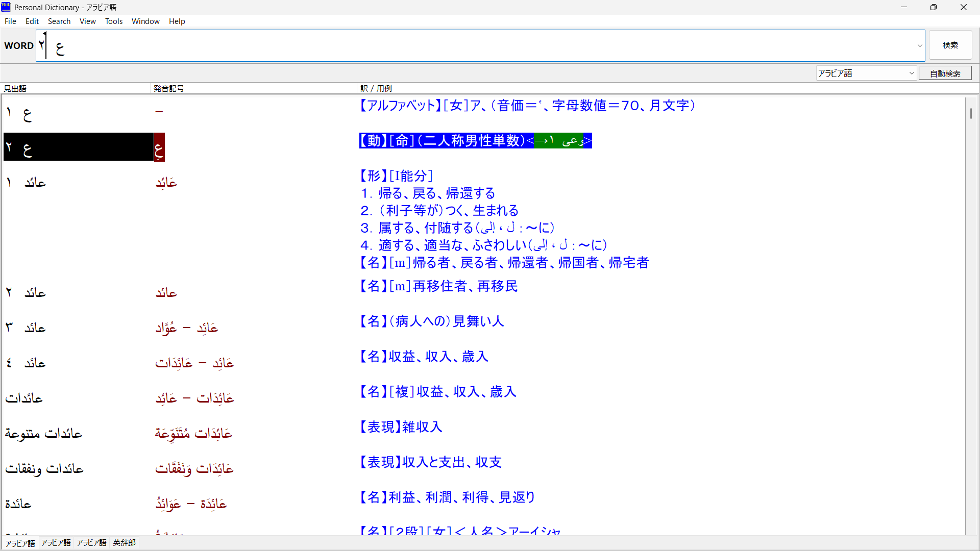Switch to the third アラビア語 tab
This screenshot has width=980, height=551.
(92, 543)
